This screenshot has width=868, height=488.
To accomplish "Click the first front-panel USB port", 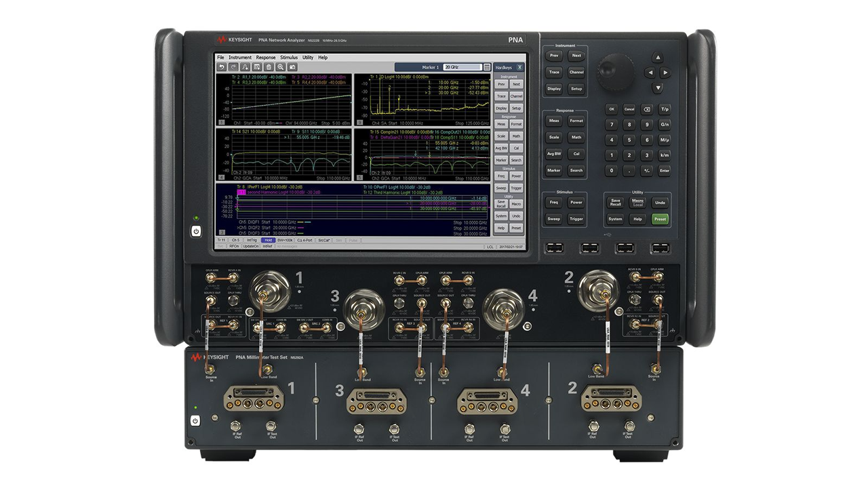I will tap(554, 249).
